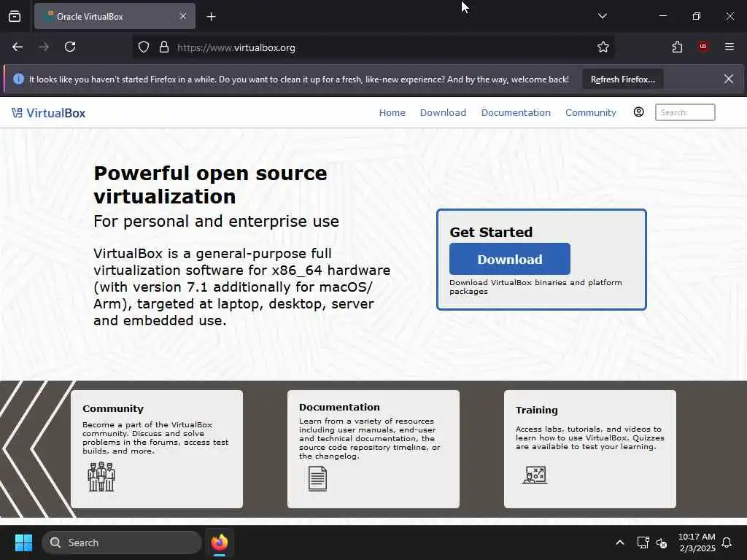Open the Community card heading
The width and height of the screenshot is (747, 560).
(x=113, y=408)
